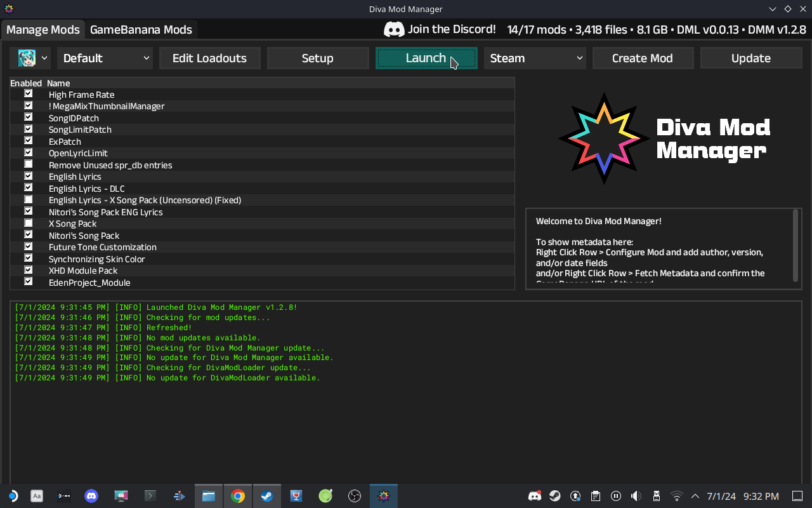Enable Remove Unused spr_db entries checkbox

(29, 164)
